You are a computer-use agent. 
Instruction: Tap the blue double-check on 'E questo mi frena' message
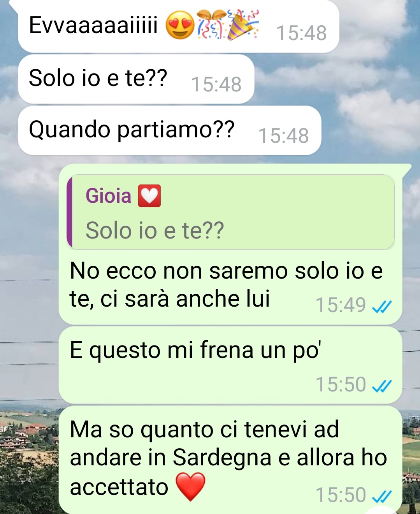(381, 386)
